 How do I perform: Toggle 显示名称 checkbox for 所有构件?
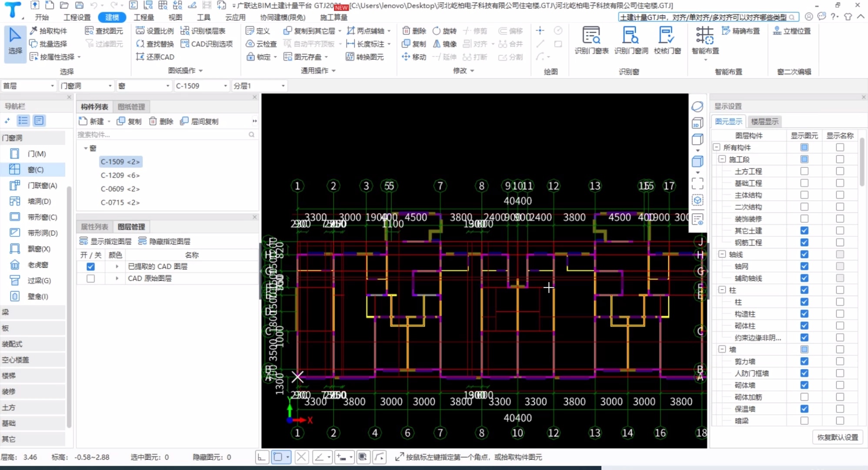[840, 148]
